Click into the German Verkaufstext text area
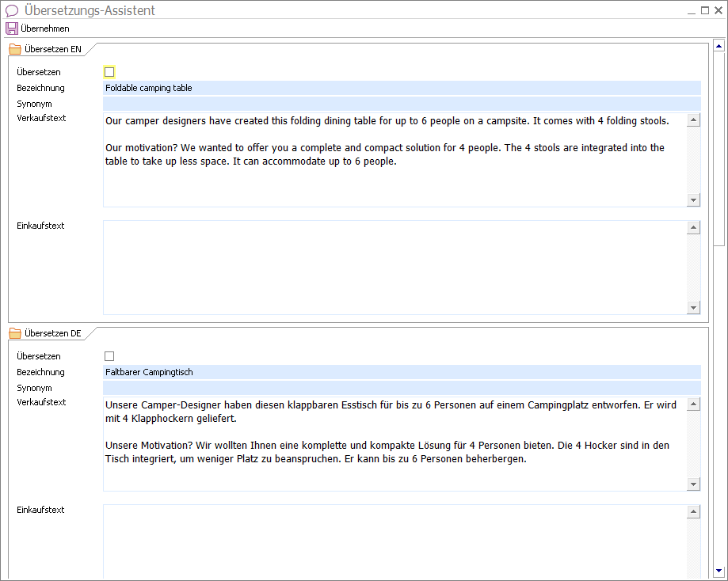Viewport: 728px width, 581px height. coord(394,443)
